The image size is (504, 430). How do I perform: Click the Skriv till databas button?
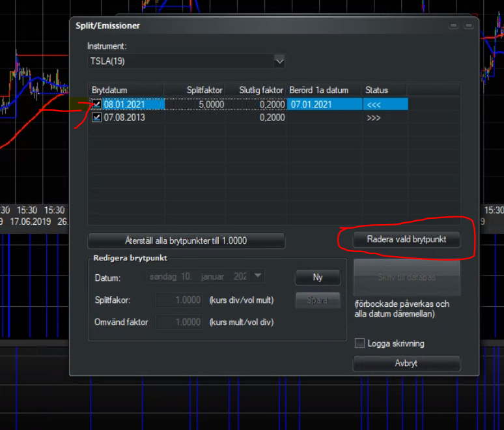point(406,277)
